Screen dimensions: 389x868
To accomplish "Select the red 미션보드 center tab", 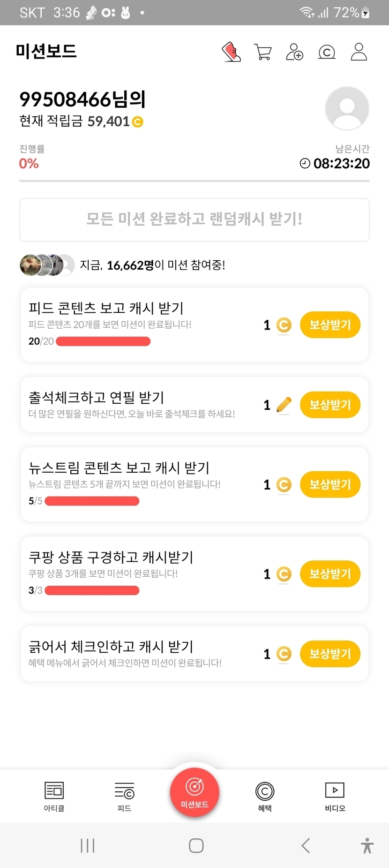I will 194,793.
